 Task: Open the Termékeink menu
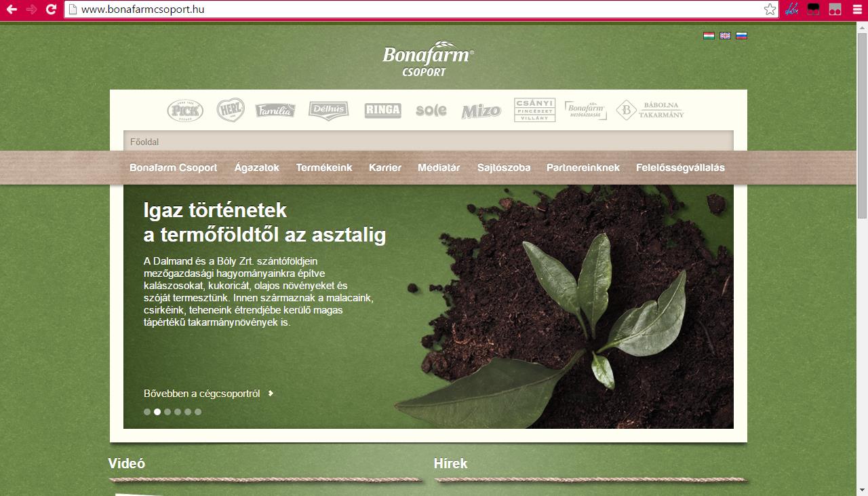(x=324, y=168)
